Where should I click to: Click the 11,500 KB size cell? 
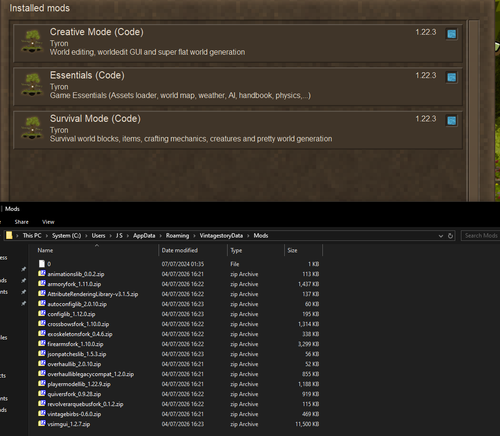pos(307,424)
